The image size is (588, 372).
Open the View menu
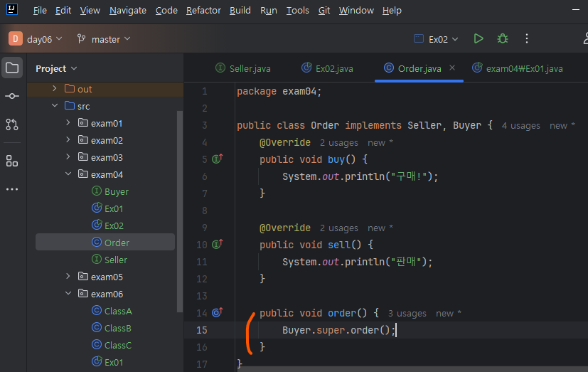pyautogui.click(x=90, y=11)
